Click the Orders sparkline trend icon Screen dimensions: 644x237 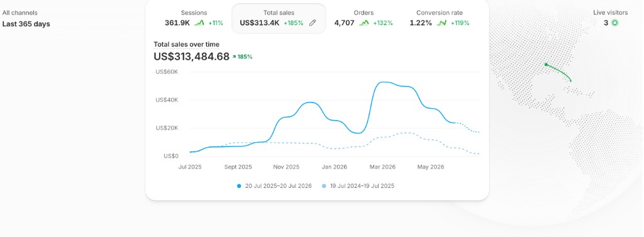click(364, 23)
